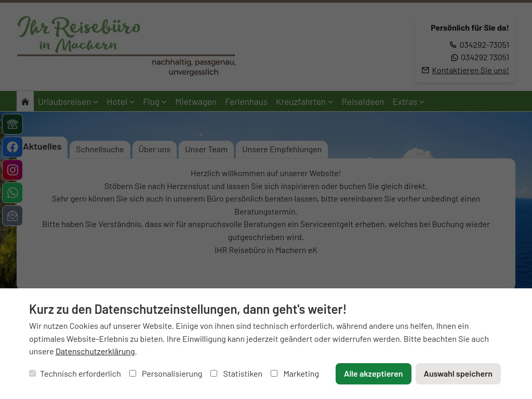Click the phone icon beside 034292-73051
Viewport: 532px width, 399px height.
pyautogui.click(x=453, y=45)
